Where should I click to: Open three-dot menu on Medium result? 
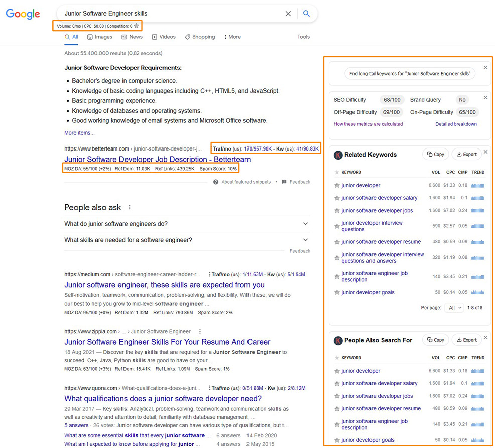pyautogui.click(x=210, y=274)
